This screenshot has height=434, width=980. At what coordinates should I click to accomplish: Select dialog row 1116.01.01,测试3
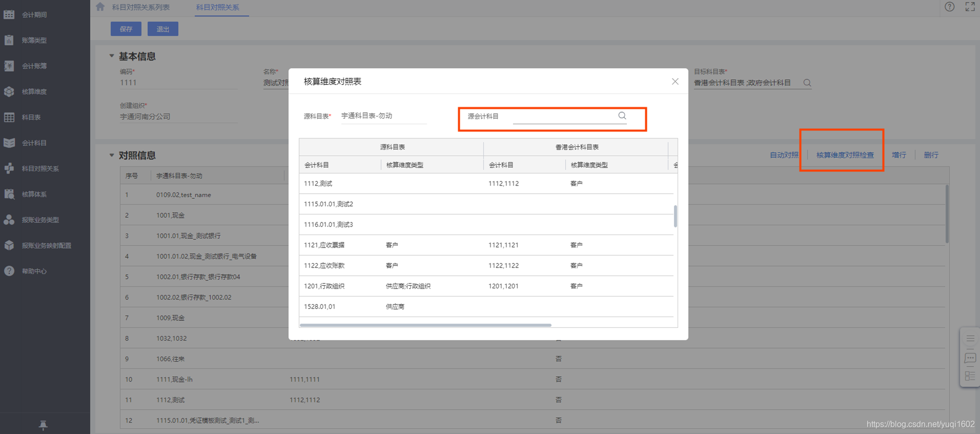486,224
